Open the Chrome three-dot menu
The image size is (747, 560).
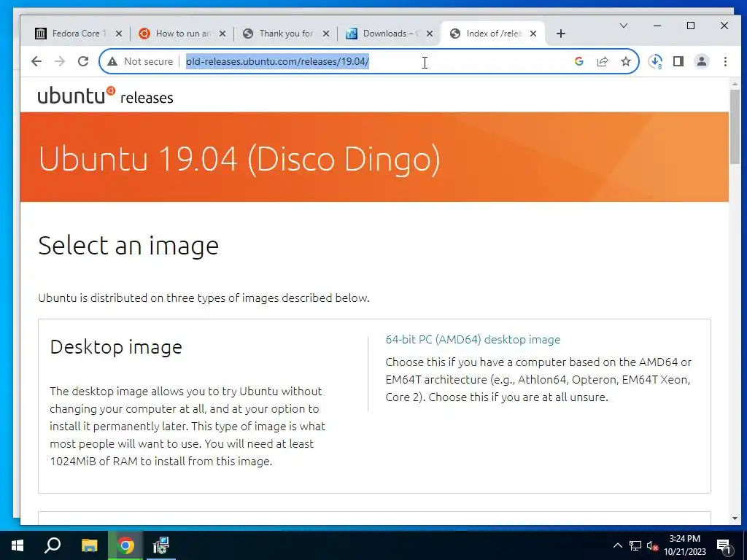[725, 61]
